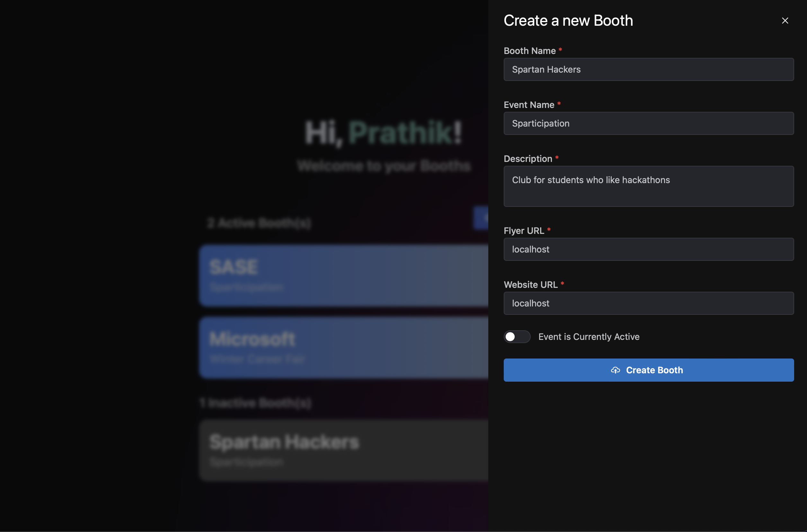Click the 'Event is Currently Active' label text
The width and height of the screenshot is (807, 532).
(x=589, y=337)
